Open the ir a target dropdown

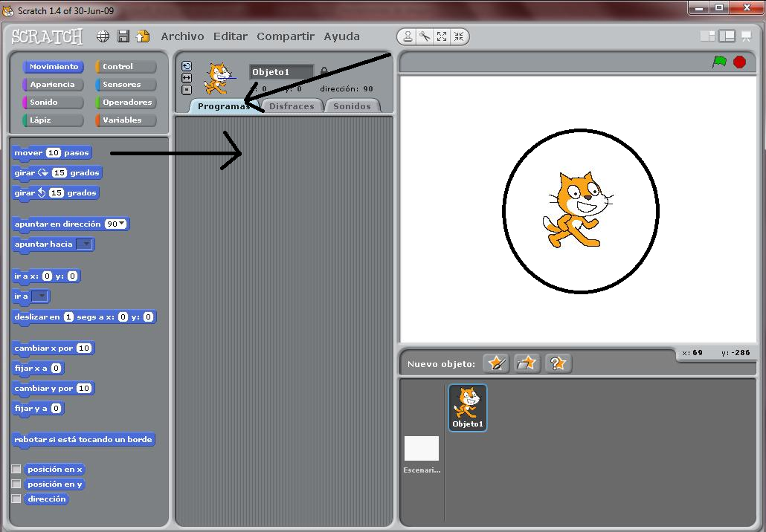(39, 296)
